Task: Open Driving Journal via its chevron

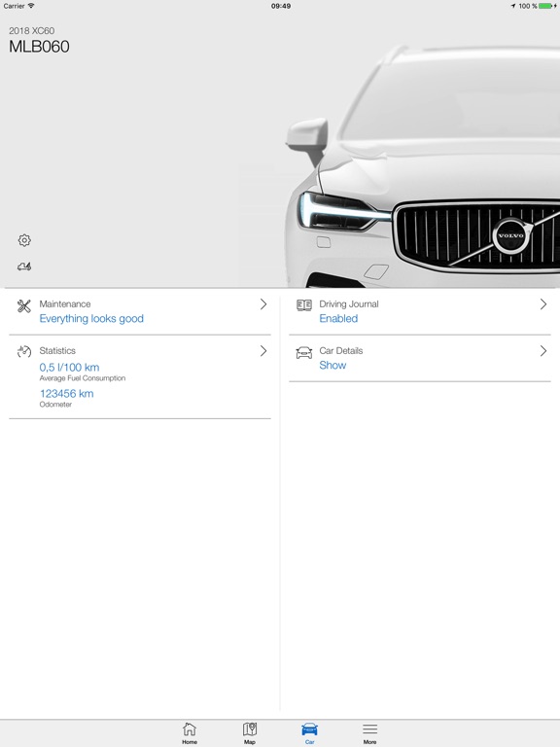Action: tap(543, 304)
